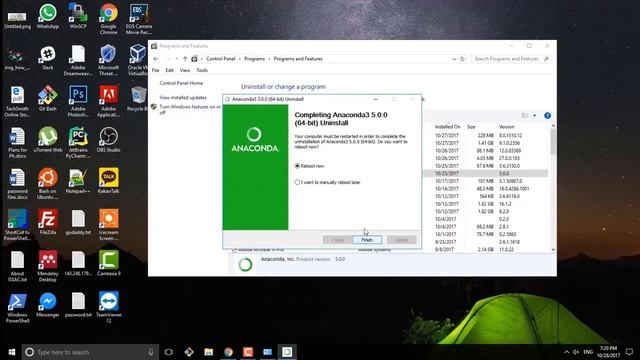Select the Adobe Dreamweaver desktop shortcut
640x360 pixels.
78,60
